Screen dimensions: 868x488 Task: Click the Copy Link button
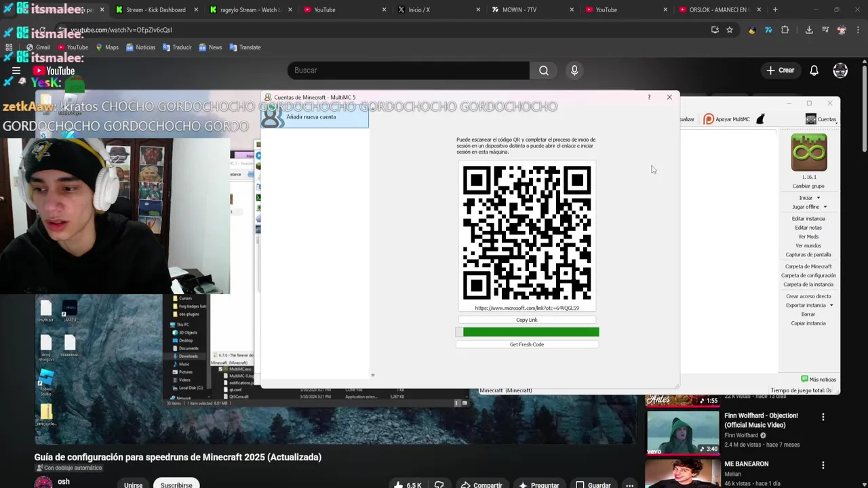(x=527, y=320)
